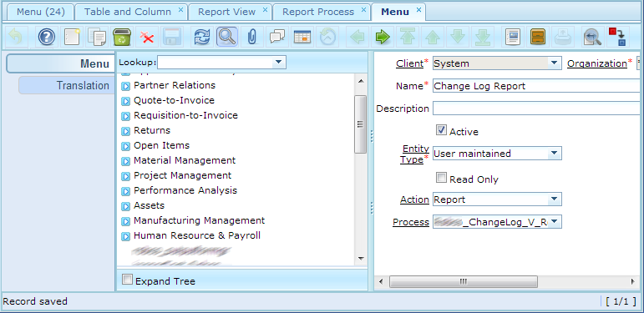Viewport: 644px width, 313px height.
Task: Switch to the Table and Column tab
Action: pos(127,12)
